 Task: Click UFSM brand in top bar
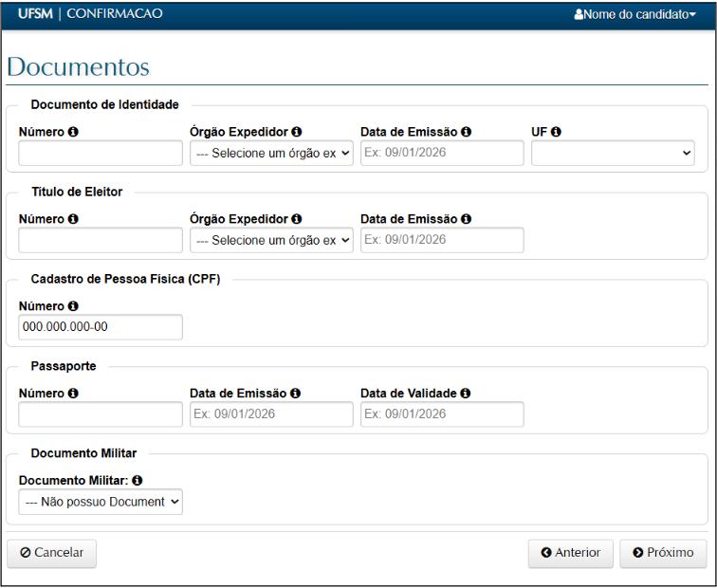pyautogui.click(x=34, y=14)
